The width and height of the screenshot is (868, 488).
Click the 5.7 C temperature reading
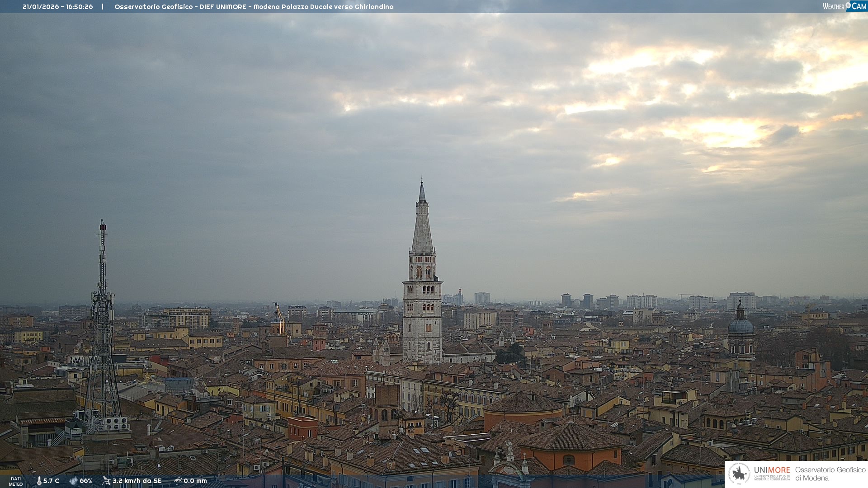[x=51, y=481]
